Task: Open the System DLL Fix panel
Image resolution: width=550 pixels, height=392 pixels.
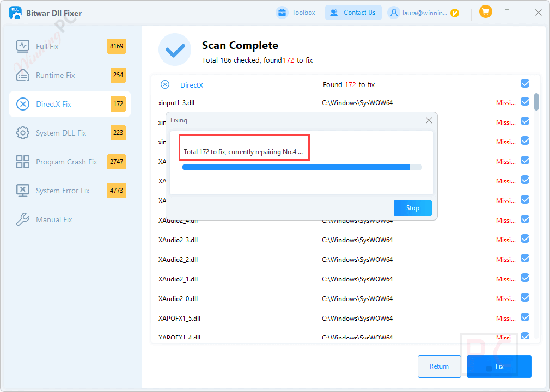Action: [x=23, y=133]
